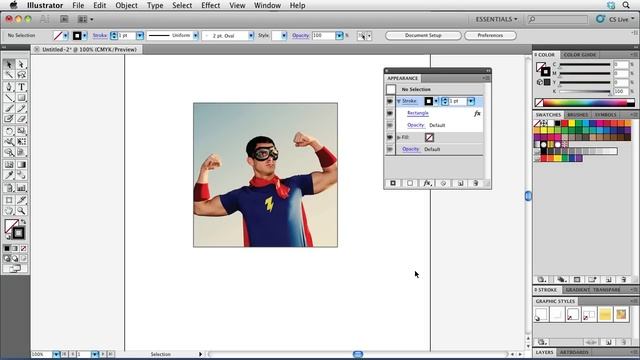Open Spotlight search in menu bar

[626, 5]
